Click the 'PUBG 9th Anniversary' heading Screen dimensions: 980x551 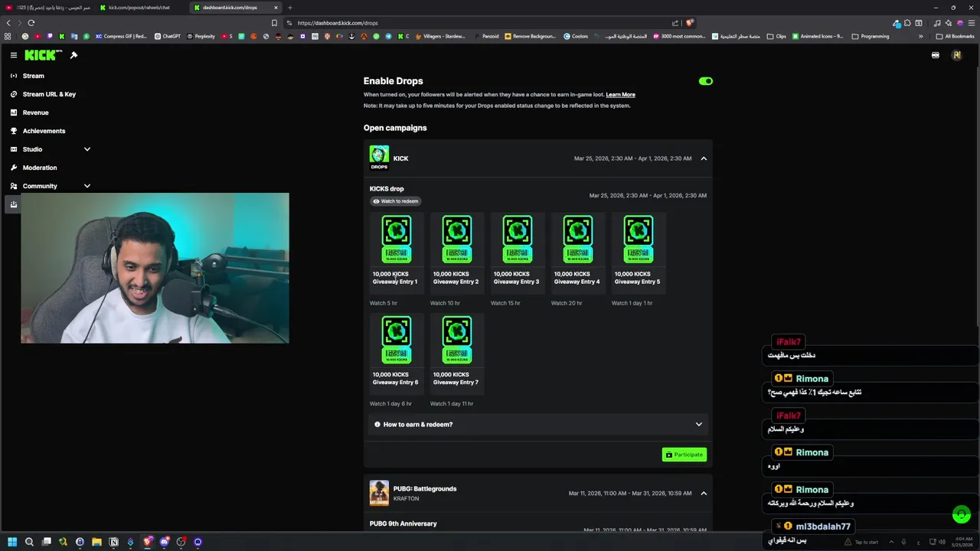403,523
